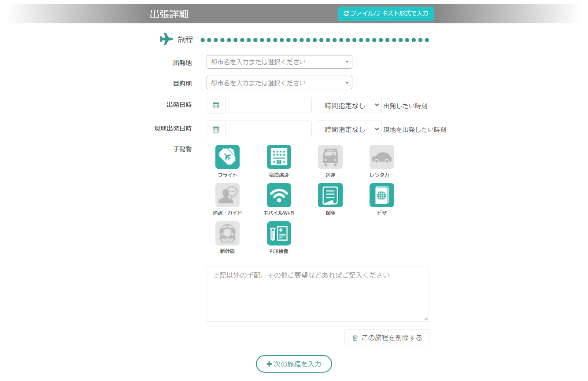This screenshot has height=381, width=588.
Task: Toggle the ビザ visa icon
Action: tap(382, 195)
